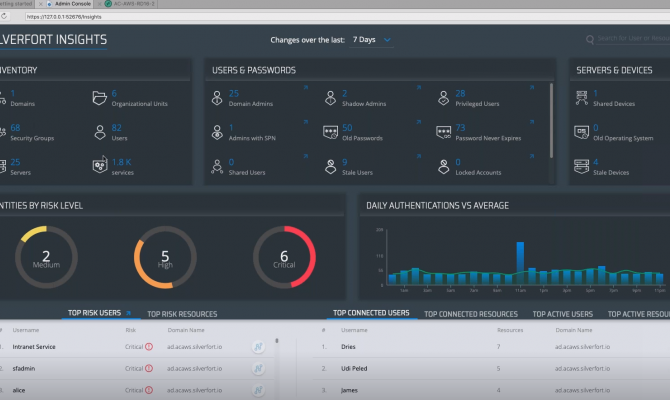This screenshot has width=670, height=400.
Task: Click the Admins with SPN icon
Action: click(217, 132)
